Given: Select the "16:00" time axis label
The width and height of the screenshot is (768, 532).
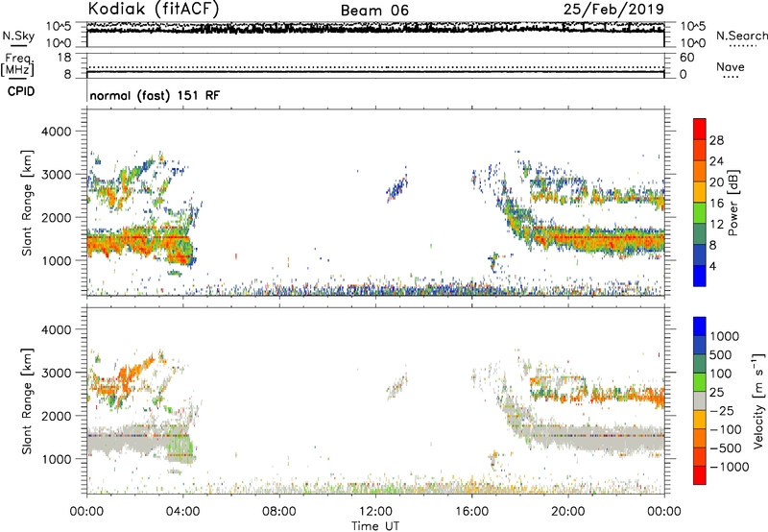Looking at the screenshot, I should pos(471,512).
